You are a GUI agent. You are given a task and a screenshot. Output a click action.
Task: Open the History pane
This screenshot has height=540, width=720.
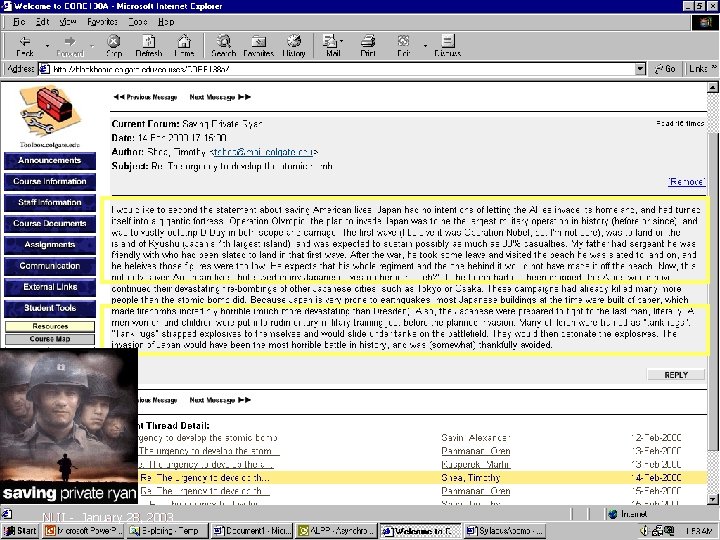pos(294,46)
